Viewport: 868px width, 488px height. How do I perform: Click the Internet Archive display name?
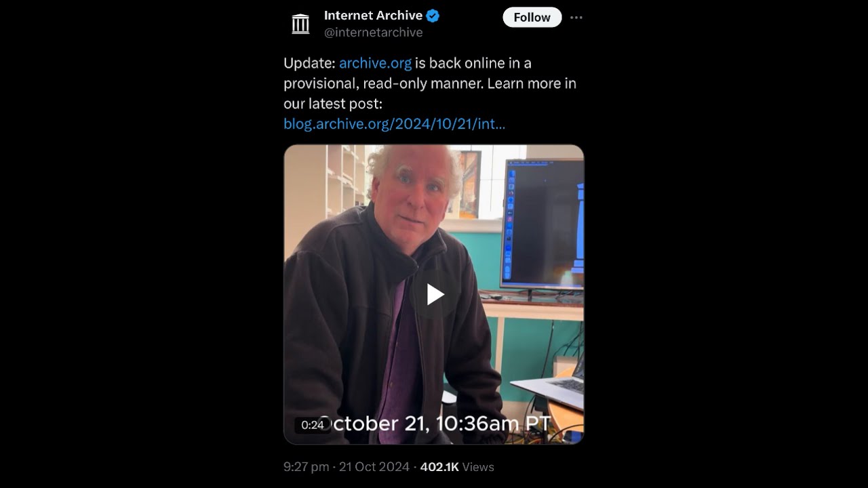(373, 16)
